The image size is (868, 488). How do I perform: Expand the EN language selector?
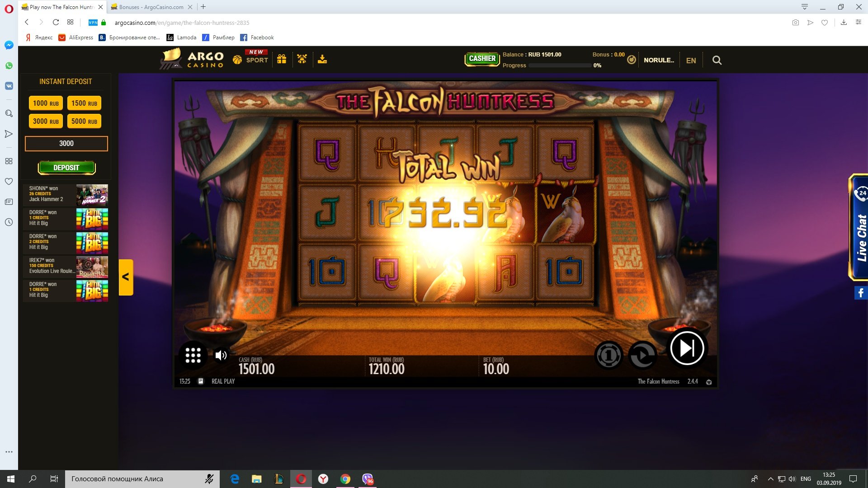691,61
